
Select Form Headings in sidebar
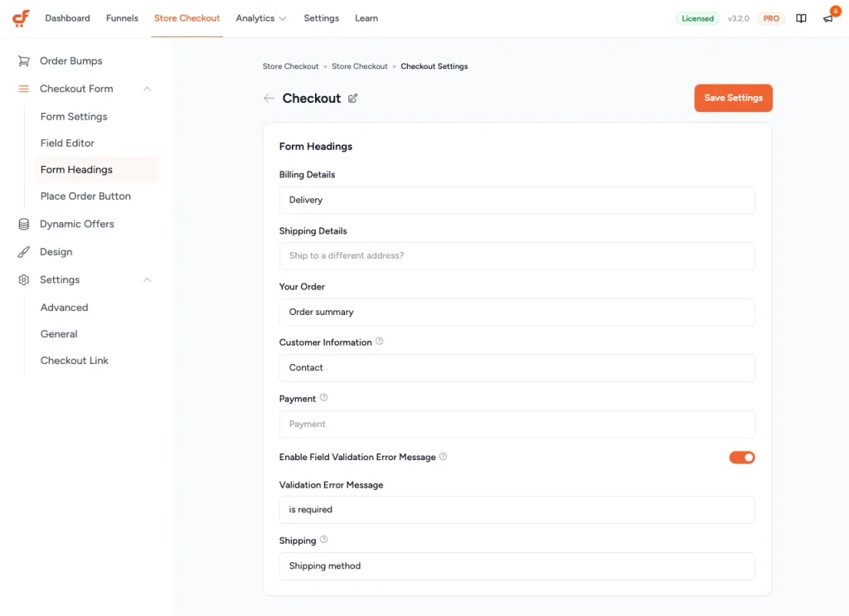[x=97, y=169]
